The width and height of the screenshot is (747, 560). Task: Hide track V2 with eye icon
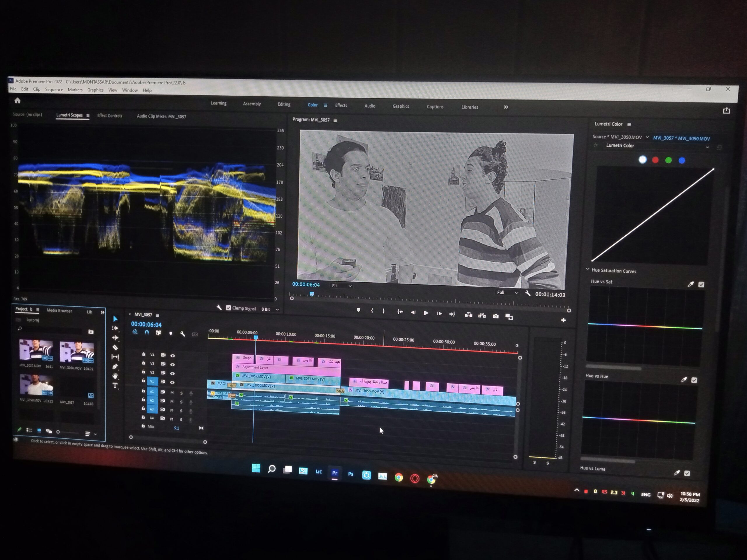pyautogui.click(x=172, y=373)
